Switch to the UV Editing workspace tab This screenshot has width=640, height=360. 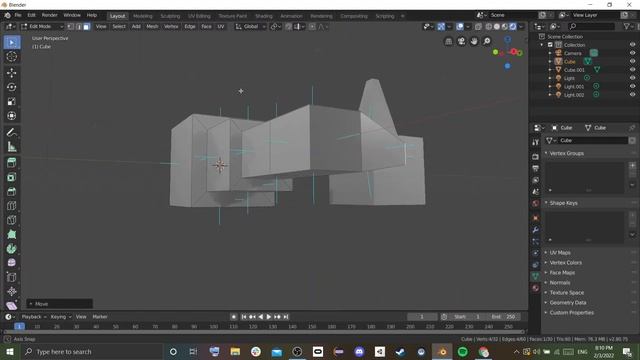199,16
